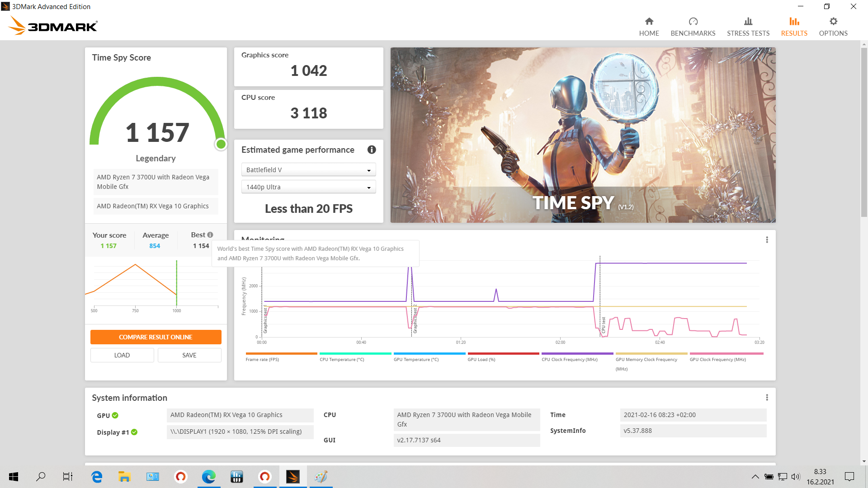Expand the Battlefield V game dropdown
The image size is (868, 488).
(x=308, y=170)
